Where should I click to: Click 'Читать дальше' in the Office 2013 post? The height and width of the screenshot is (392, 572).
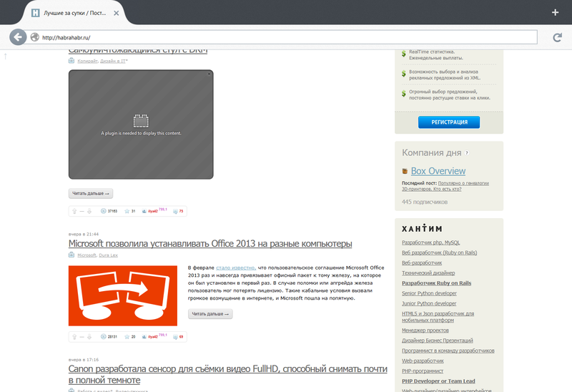pos(210,314)
